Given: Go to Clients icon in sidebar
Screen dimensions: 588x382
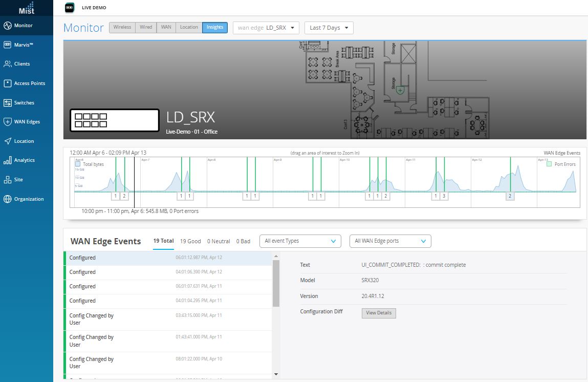Looking at the screenshot, I should (8, 64).
